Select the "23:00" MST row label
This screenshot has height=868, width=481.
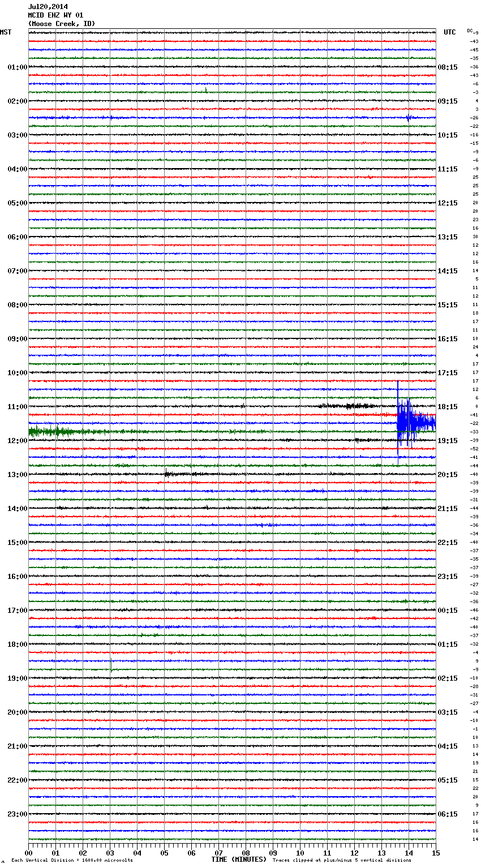18,814
